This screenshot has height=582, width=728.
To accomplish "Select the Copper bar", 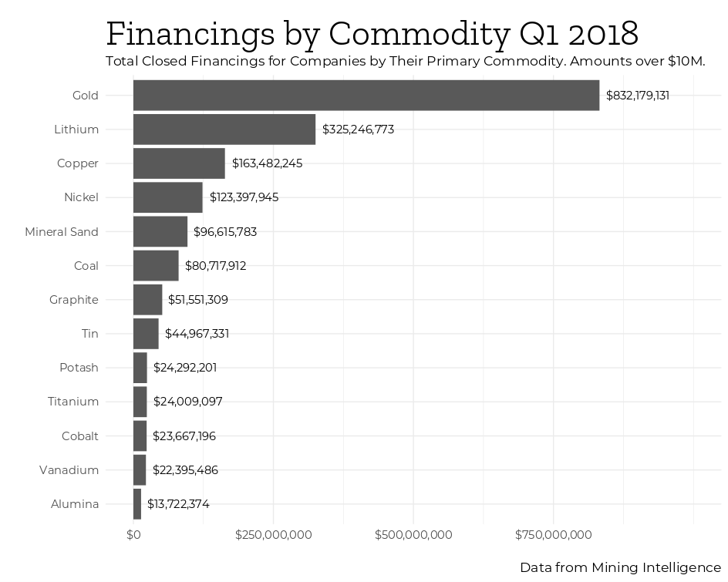I will tap(179, 163).
